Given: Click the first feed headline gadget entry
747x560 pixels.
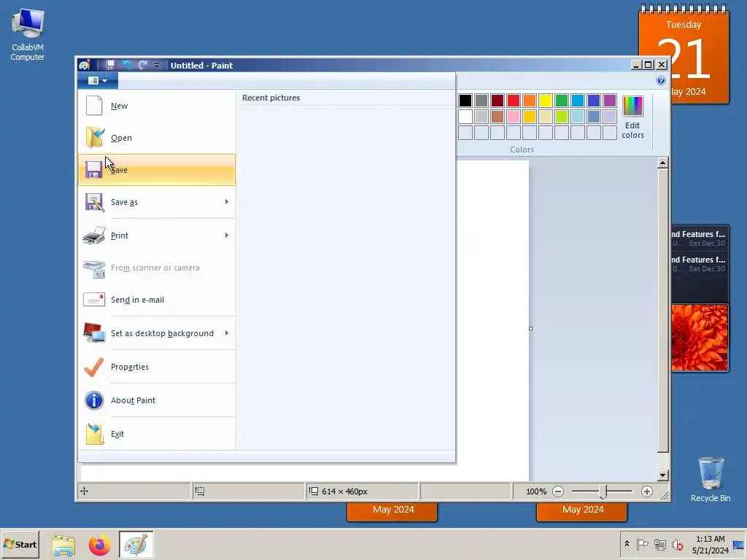Looking at the screenshot, I should click(x=700, y=238).
